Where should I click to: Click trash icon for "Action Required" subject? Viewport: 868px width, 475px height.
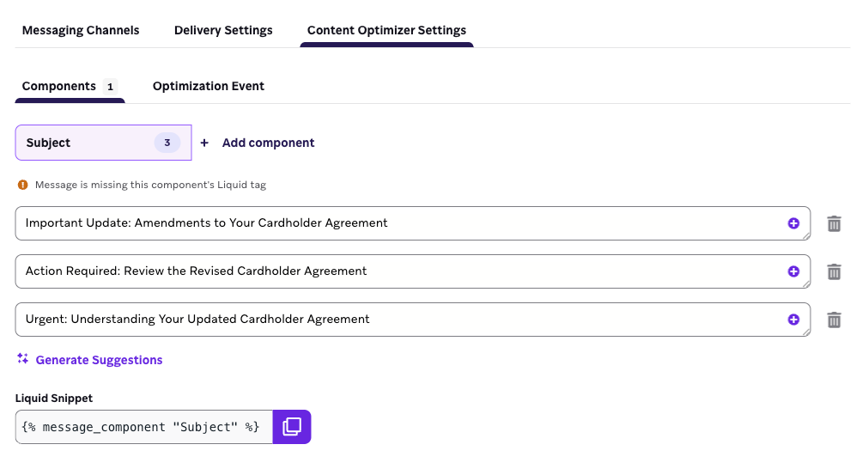(833, 271)
